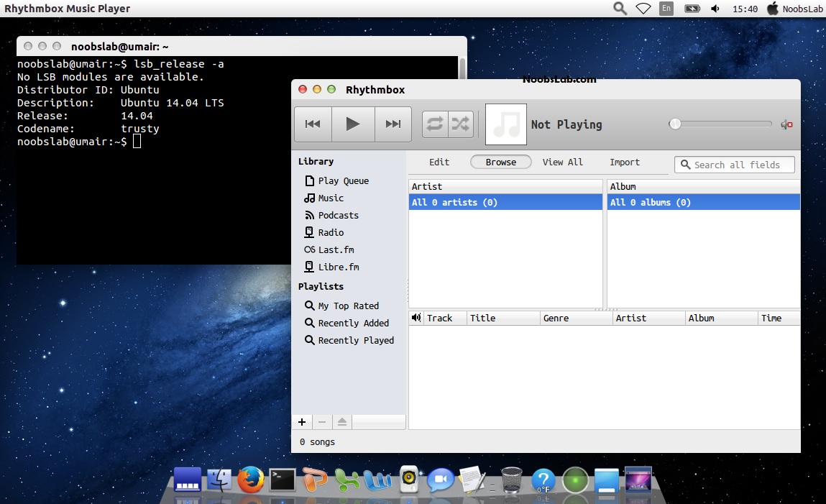Select All 0 artists row
The width and height of the screenshot is (826, 504).
[x=505, y=202]
